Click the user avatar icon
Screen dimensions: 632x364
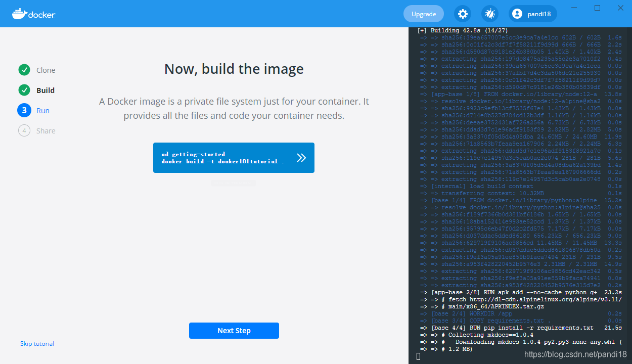pos(517,14)
